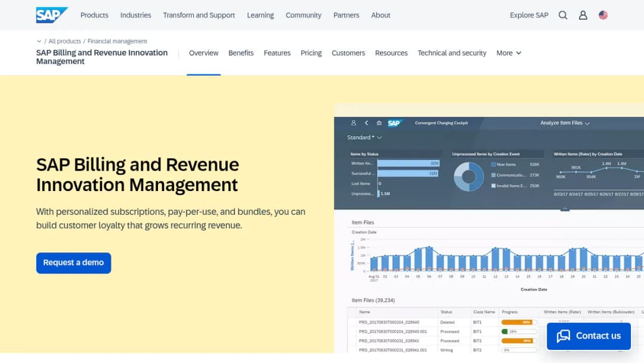The image size is (644, 363).
Task: Click the Class Name column header
Action: (x=484, y=312)
